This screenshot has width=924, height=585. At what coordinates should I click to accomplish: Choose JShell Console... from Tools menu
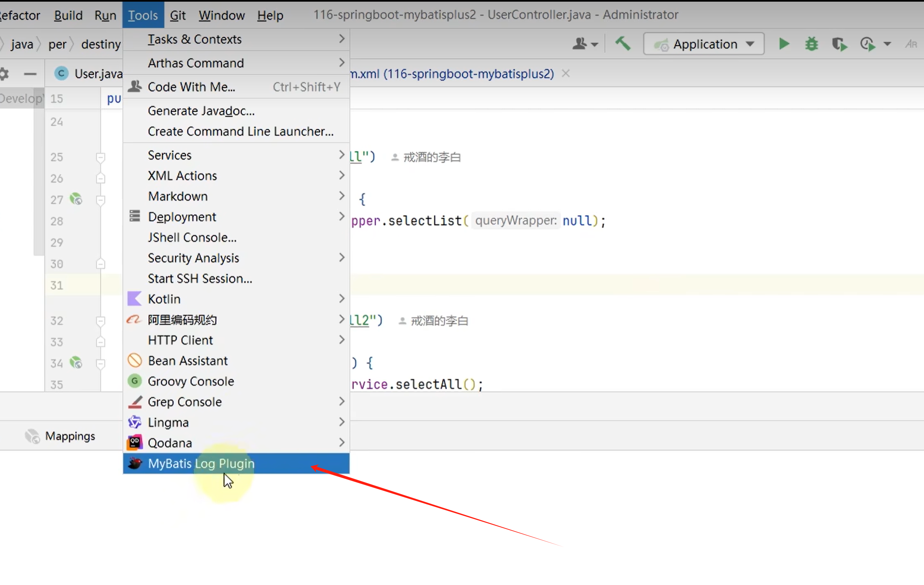[236, 237]
